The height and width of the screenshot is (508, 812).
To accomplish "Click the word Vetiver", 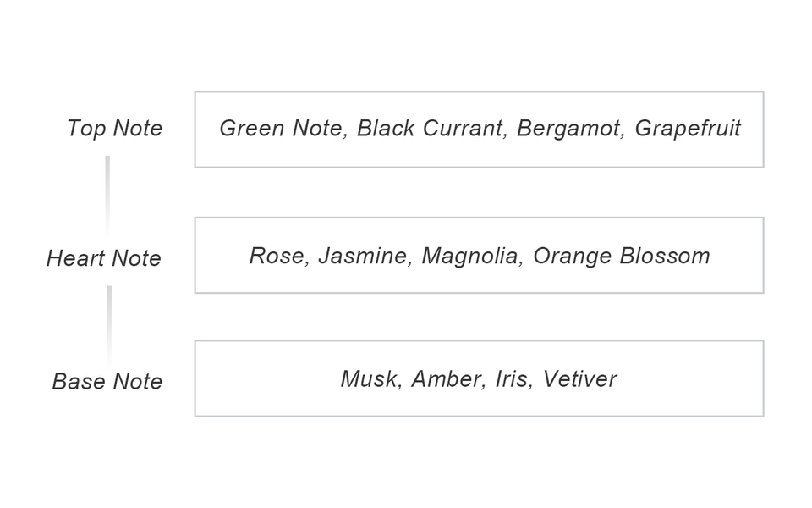I will coord(579,379).
